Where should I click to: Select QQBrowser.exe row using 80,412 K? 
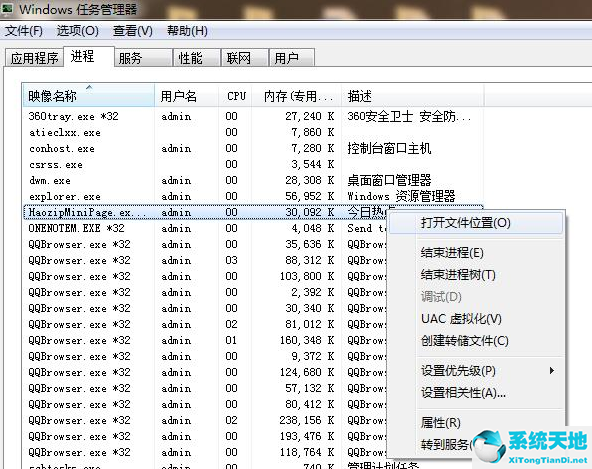coord(206,404)
